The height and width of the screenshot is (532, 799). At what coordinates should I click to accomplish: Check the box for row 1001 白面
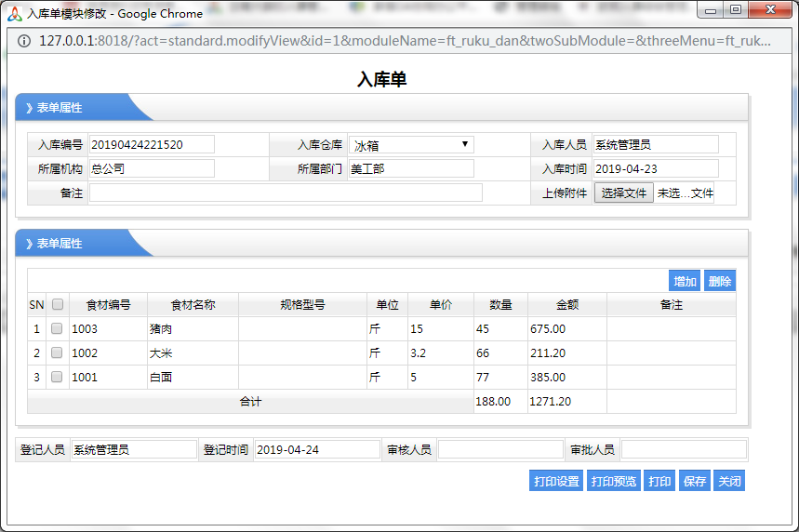[57, 377]
